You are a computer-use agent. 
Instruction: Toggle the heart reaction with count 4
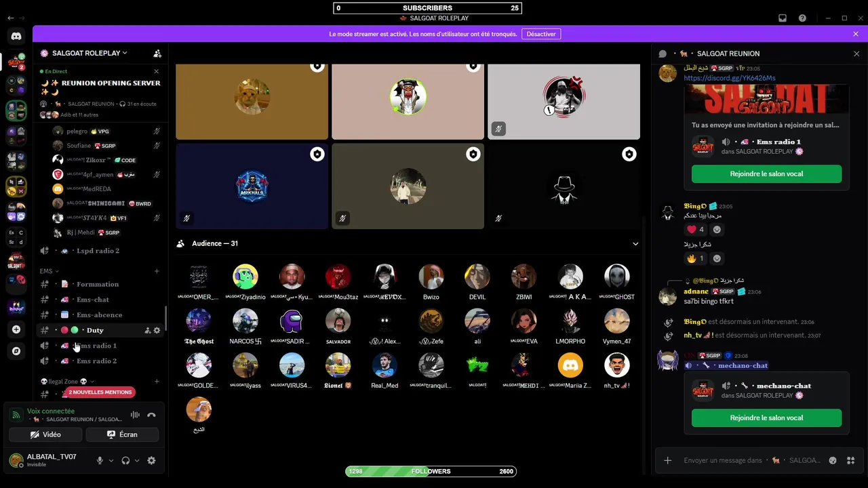(695, 229)
